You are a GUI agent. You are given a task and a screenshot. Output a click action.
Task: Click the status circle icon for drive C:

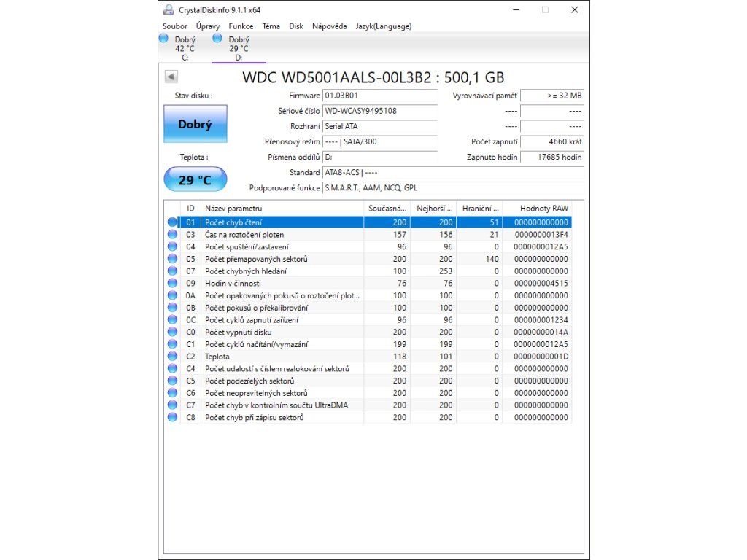tap(163, 38)
